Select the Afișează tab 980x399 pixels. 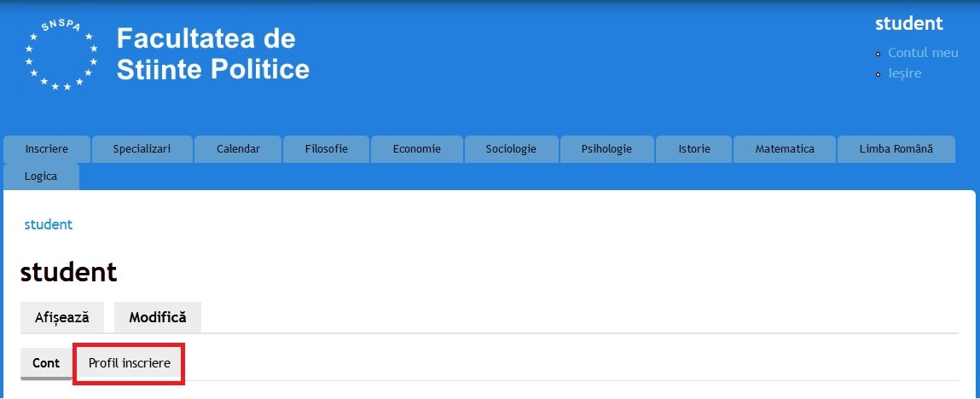pyautogui.click(x=62, y=317)
